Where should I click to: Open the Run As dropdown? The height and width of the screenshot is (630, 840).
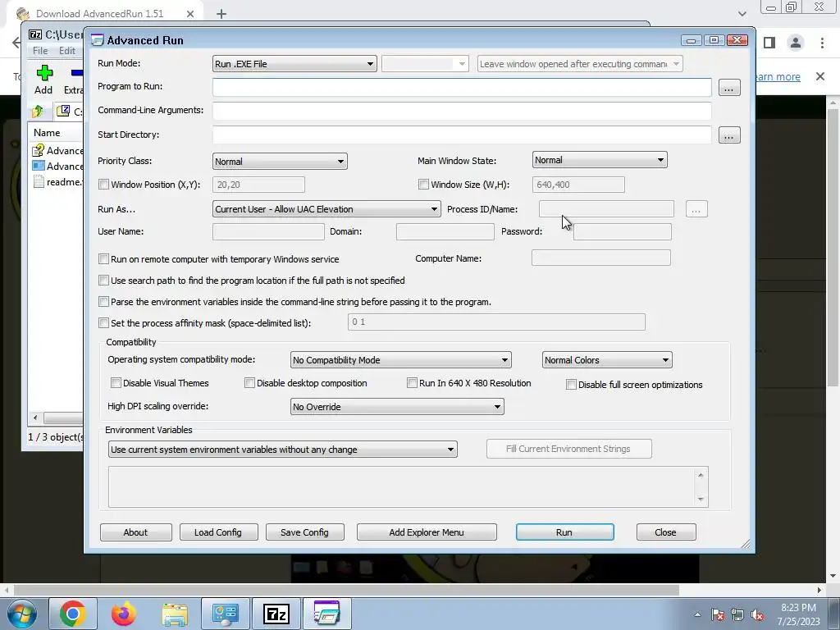(326, 209)
